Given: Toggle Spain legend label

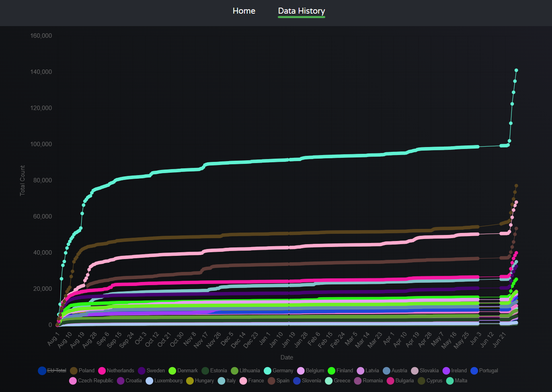Looking at the screenshot, I should [x=283, y=380].
